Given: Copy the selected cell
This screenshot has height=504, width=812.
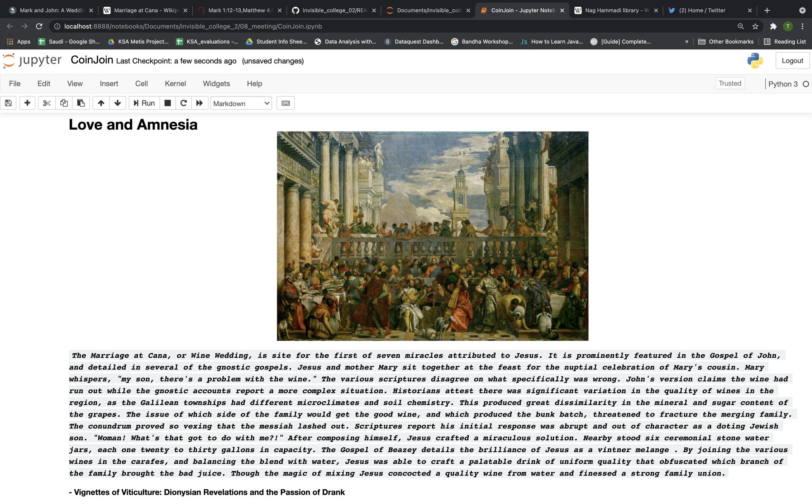Looking at the screenshot, I should 63,103.
